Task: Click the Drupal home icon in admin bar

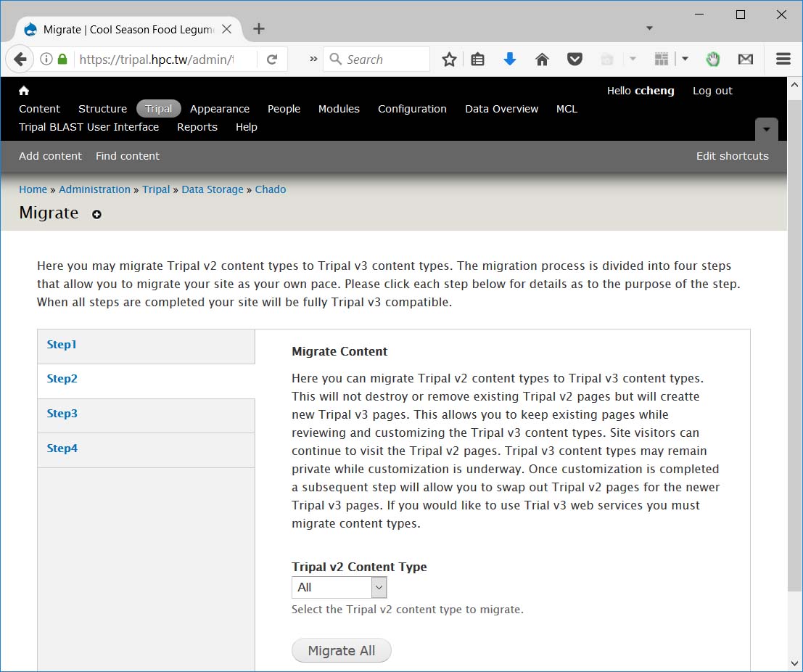Action: point(24,91)
